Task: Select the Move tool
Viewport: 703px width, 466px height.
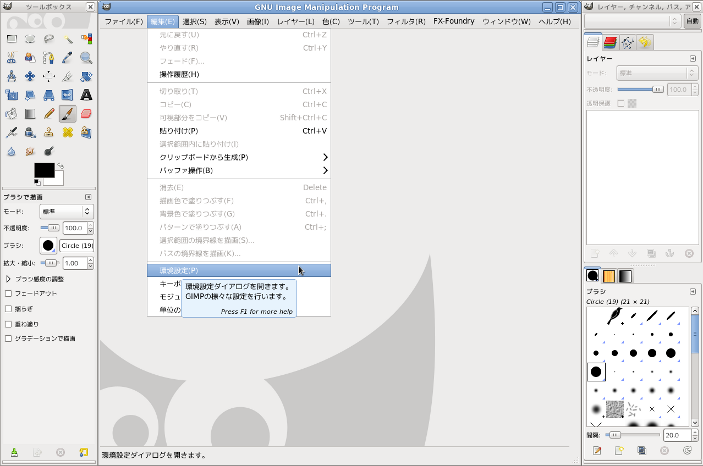Action: point(30,77)
